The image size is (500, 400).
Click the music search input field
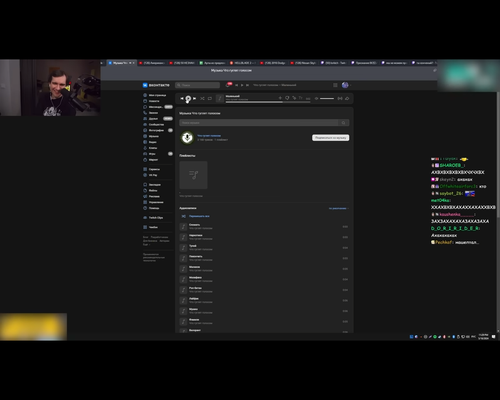coord(258,123)
